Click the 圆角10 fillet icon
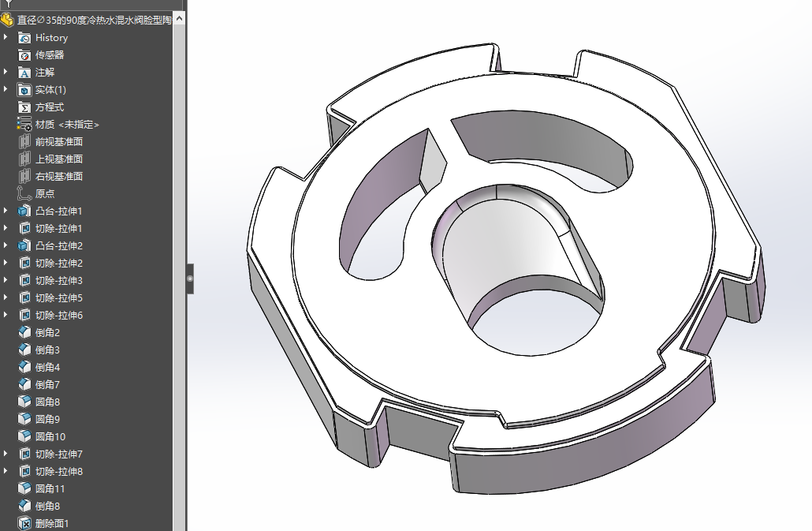The image size is (812, 531). pos(24,437)
